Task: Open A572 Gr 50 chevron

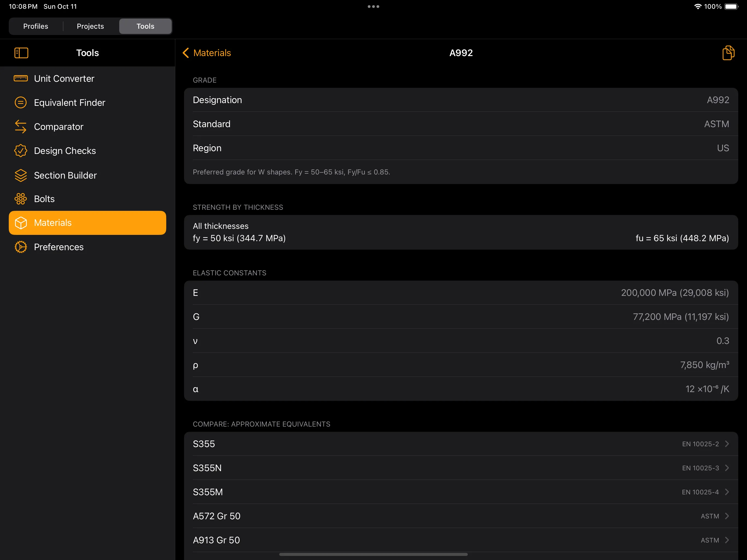Action: 727,516
